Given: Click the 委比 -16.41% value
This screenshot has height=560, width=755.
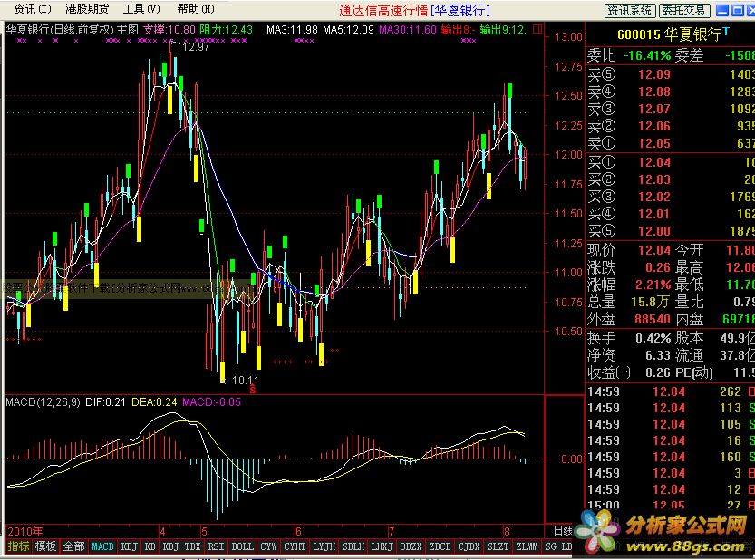Looking at the screenshot, I should [647, 56].
